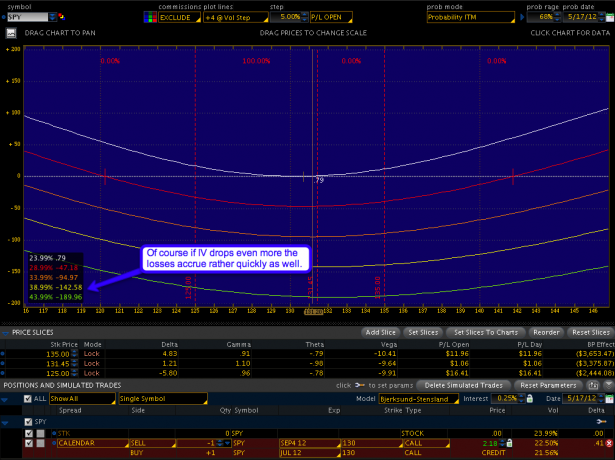Click the chart settings icon left of DRAG CHART TO PAN

tap(11, 34)
